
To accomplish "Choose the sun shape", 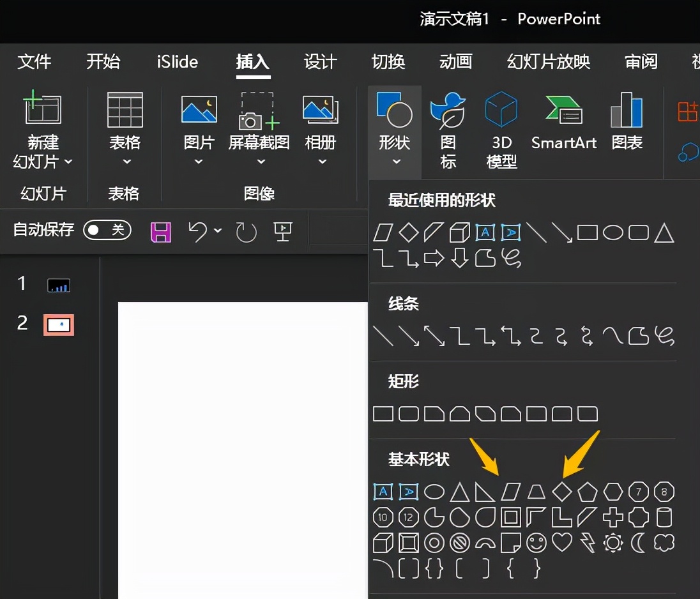I will pyautogui.click(x=613, y=543).
